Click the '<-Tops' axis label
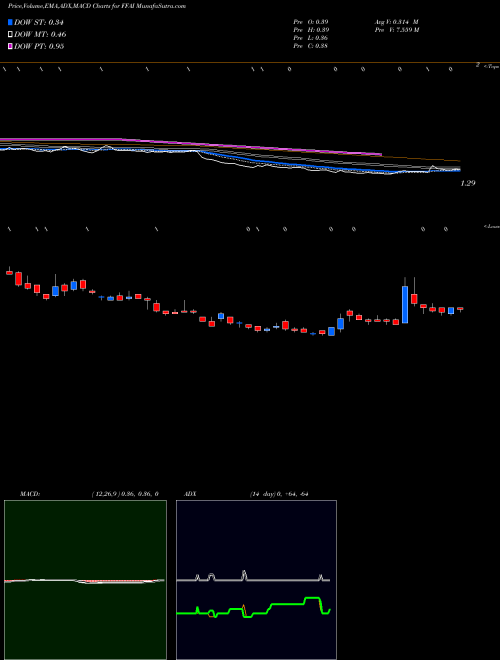 point(491,66)
